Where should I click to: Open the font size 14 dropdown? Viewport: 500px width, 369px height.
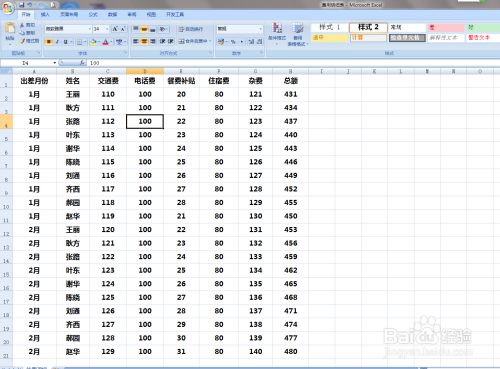pyautogui.click(x=107, y=29)
